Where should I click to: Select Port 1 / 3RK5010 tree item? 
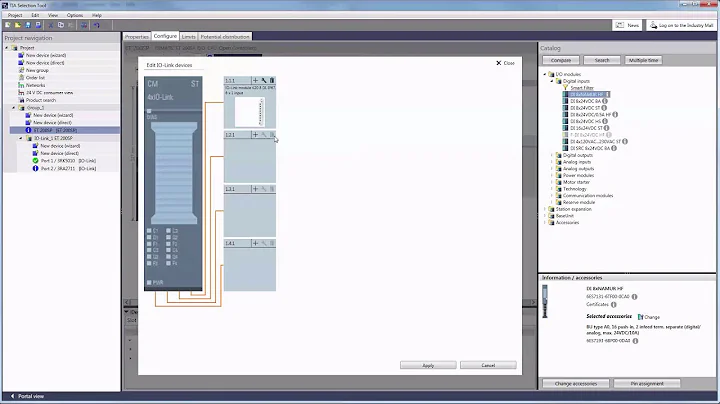68,161
